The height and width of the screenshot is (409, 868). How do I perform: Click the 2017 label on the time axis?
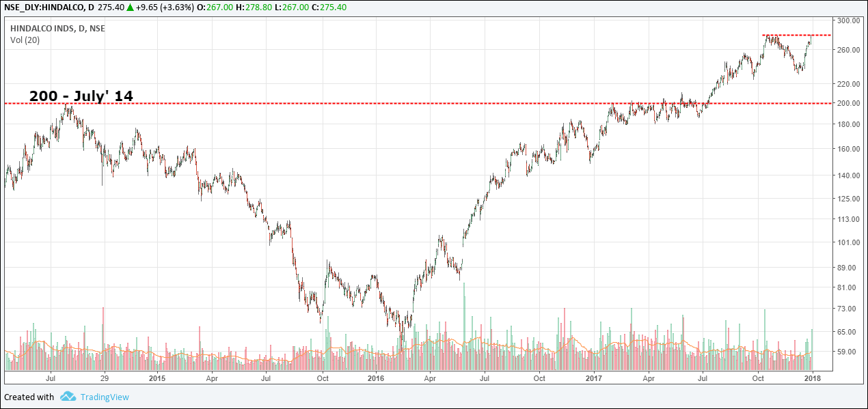[593, 377]
